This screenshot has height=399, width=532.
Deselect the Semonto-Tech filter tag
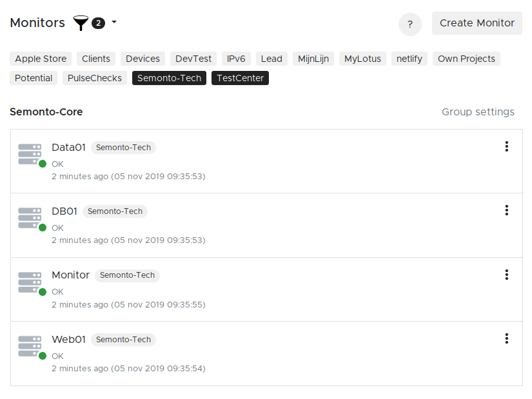tap(169, 78)
